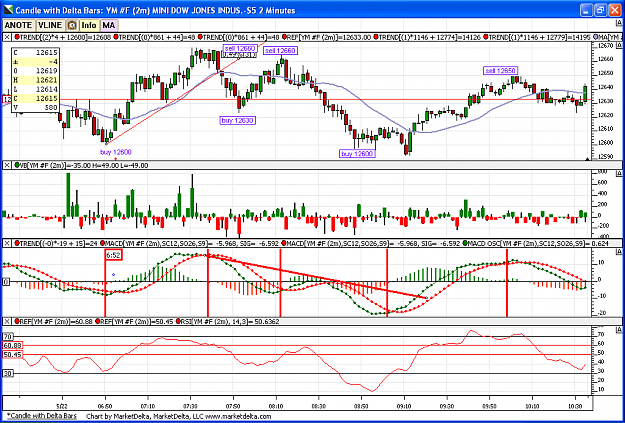Open the *Candle with Delta Bars footer link
The width and height of the screenshot is (625, 423).
[x=42, y=416]
